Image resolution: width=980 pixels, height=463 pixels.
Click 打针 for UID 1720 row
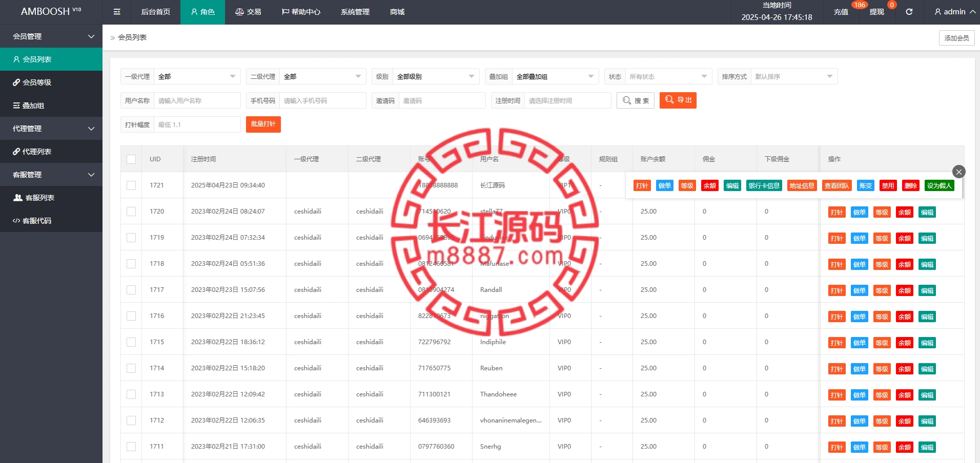pos(837,212)
